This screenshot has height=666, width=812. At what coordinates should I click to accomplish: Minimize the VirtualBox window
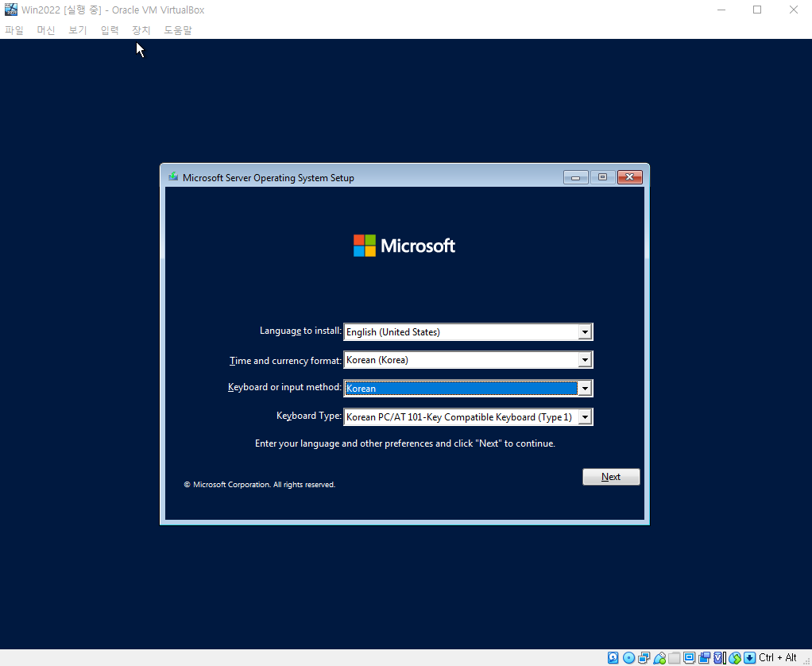pos(721,10)
